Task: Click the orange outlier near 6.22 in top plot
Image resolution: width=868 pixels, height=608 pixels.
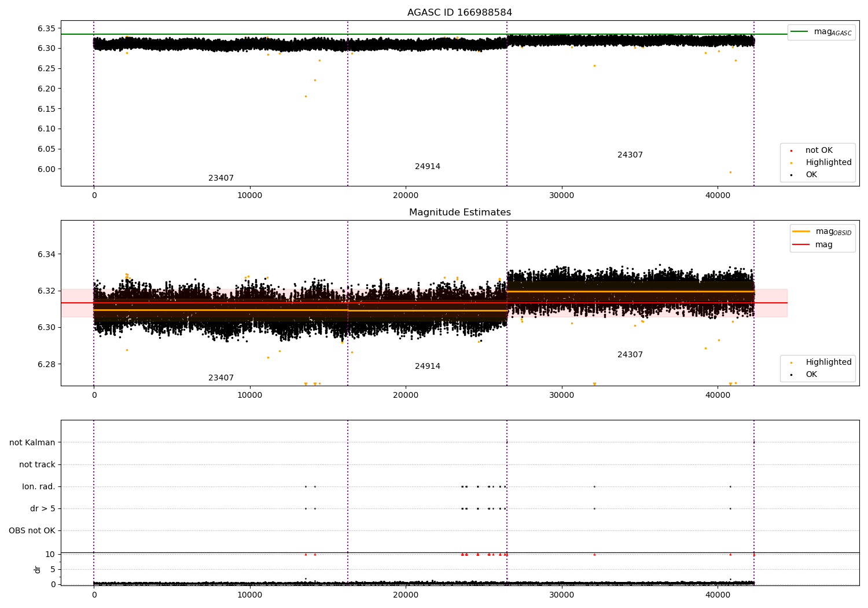Action: (x=315, y=80)
